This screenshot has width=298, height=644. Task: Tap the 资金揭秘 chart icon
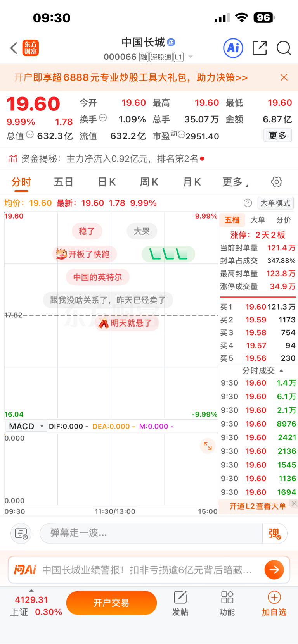(13, 158)
